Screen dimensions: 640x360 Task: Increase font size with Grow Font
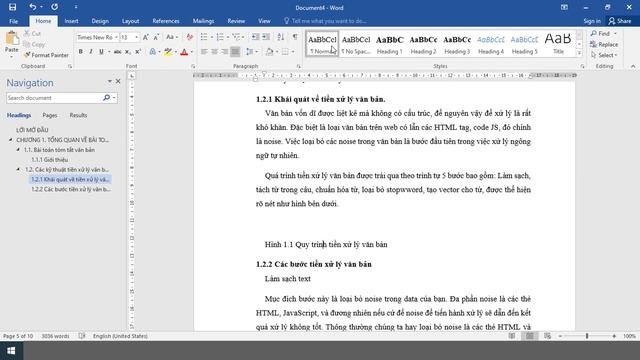tap(146, 37)
